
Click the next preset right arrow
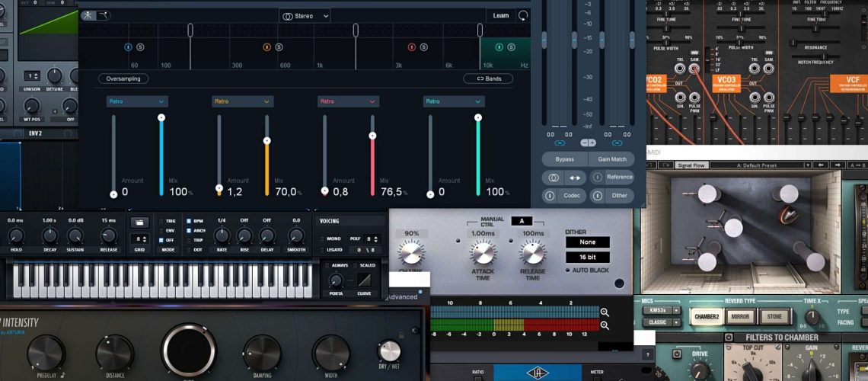pyautogui.click(x=838, y=165)
